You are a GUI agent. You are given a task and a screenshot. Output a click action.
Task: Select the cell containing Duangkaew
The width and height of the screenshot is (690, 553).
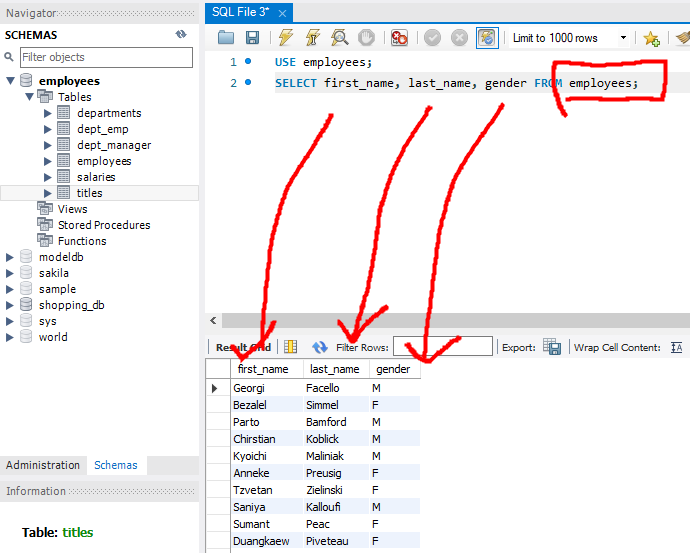267,541
